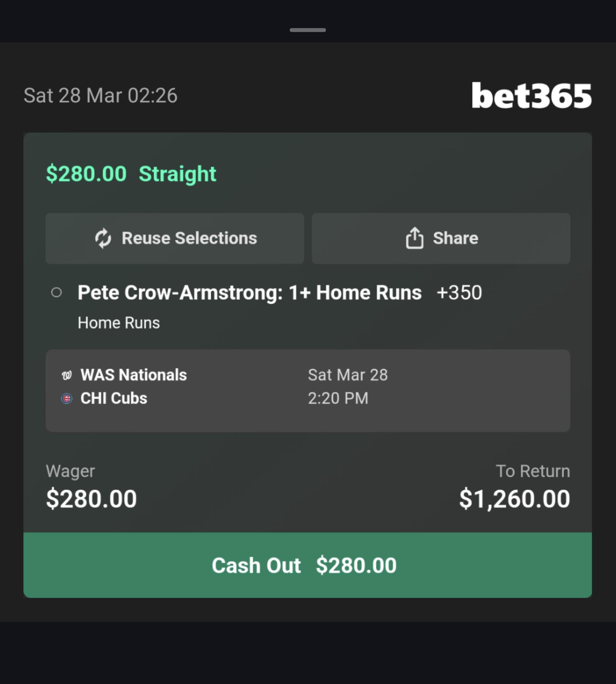
Task: Tap the green $280.00 Straight header
Action: (131, 174)
